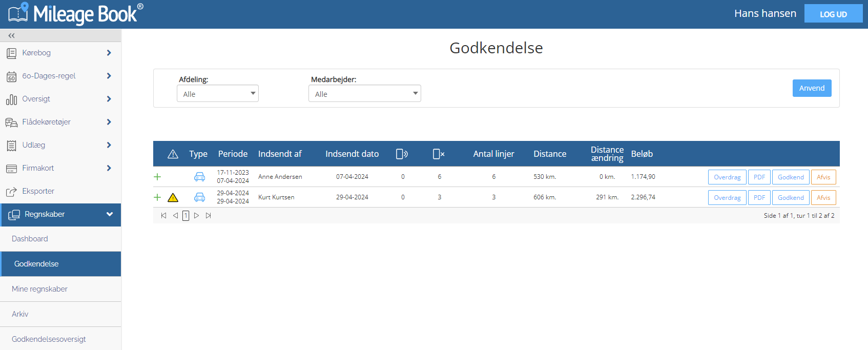Image resolution: width=868 pixels, height=350 pixels.
Task: Sort by Indsendt dato column header
Action: point(352,154)
